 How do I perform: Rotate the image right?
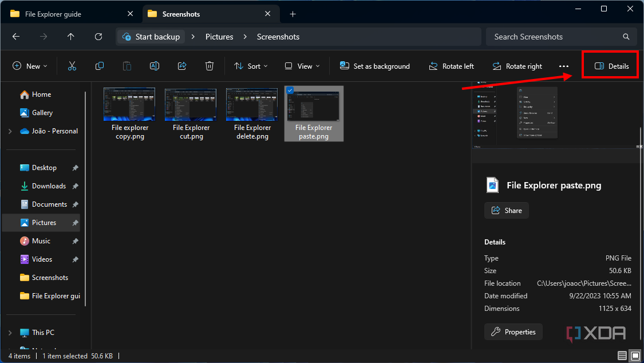click(x=517, y=66)
